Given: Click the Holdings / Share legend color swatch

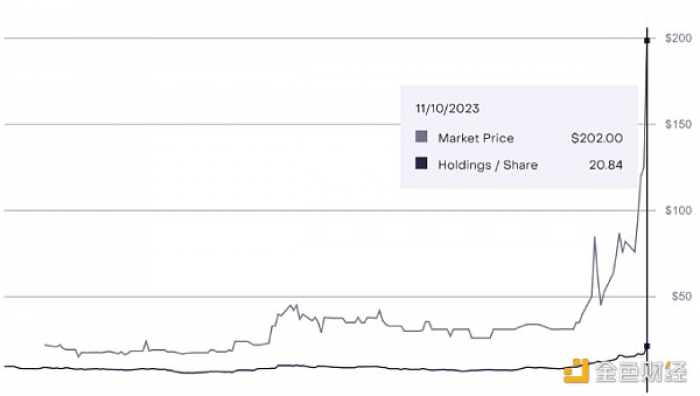Looking at the screenshot, I should [x=421, y=163].
